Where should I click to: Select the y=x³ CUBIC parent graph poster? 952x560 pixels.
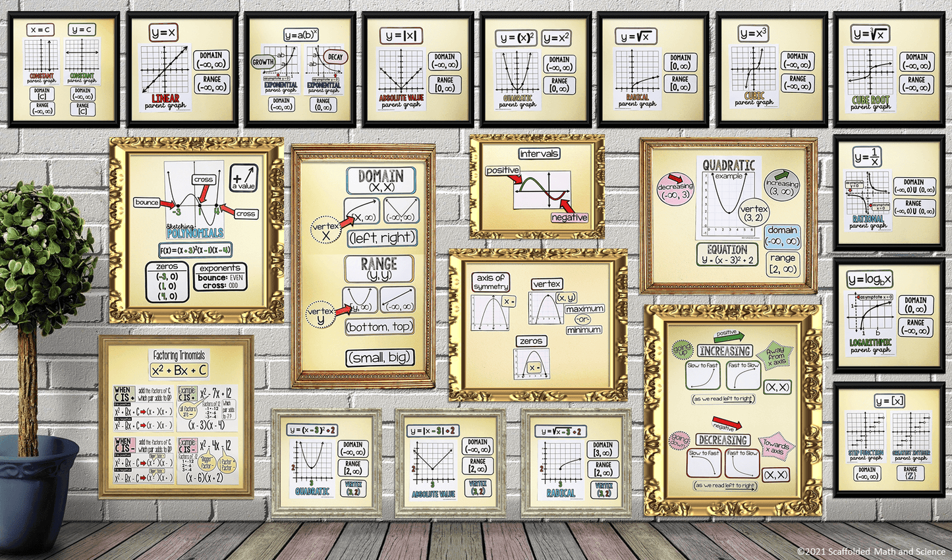coord(771,69)
